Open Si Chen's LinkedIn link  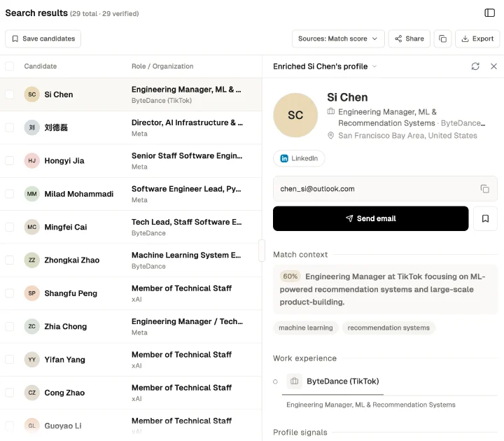click(x=299, y=158)
